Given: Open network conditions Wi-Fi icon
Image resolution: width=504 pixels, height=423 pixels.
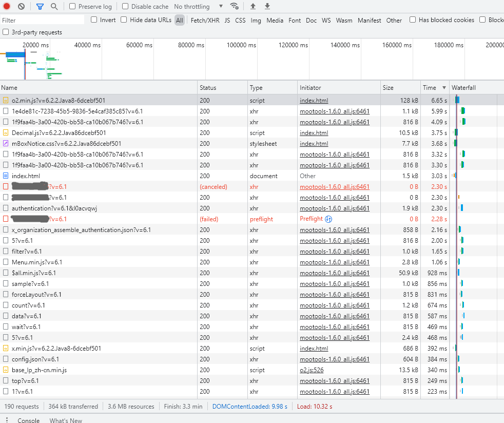Looking at the screenshot, I should coord(235,7).
